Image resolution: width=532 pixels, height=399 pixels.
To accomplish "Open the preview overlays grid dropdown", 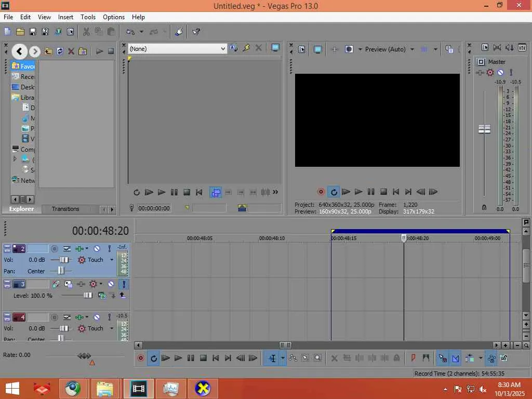I will coord(436,49).
